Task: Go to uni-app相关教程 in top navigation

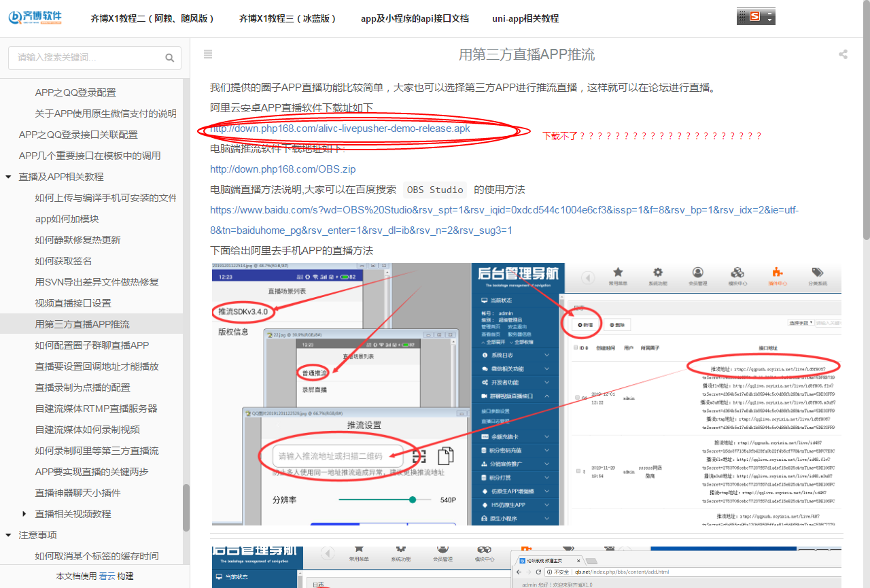Action: point(525,19)
